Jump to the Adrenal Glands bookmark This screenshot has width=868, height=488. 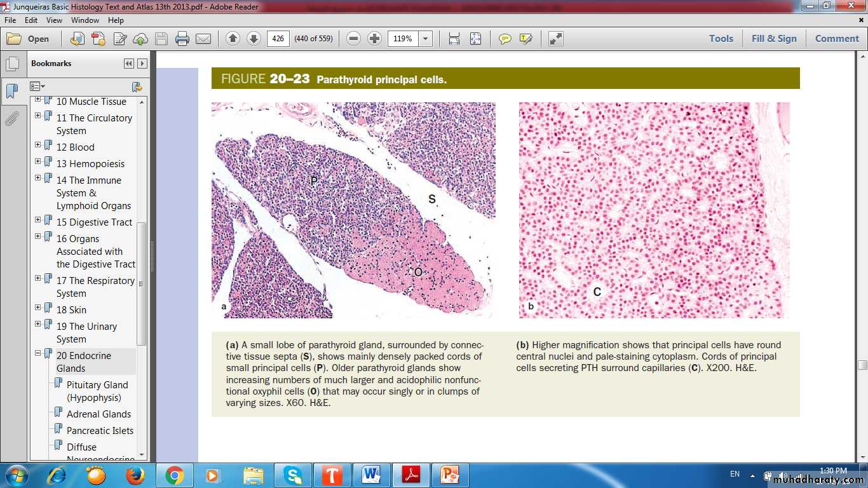click(98, 414)
